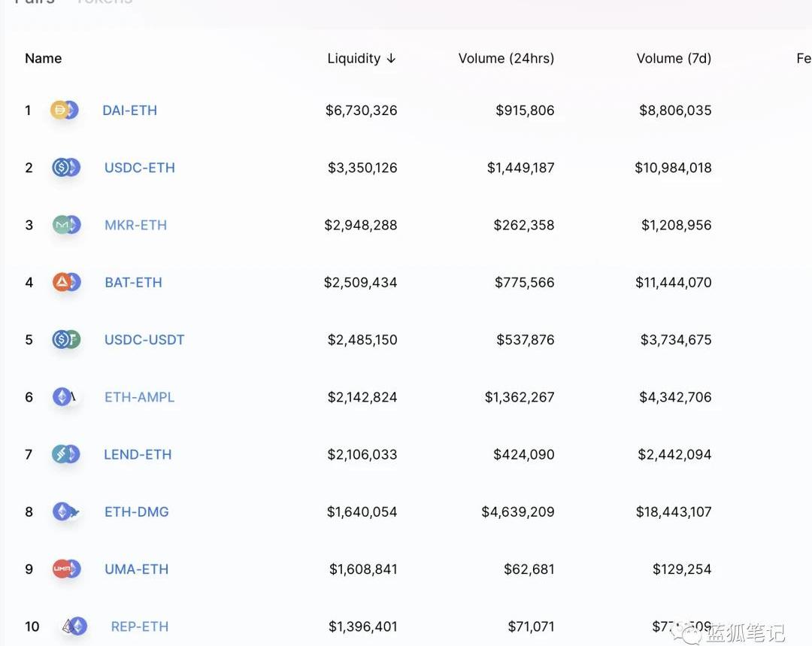Click the MKR-ETH pair token icon

click(66, 225)
